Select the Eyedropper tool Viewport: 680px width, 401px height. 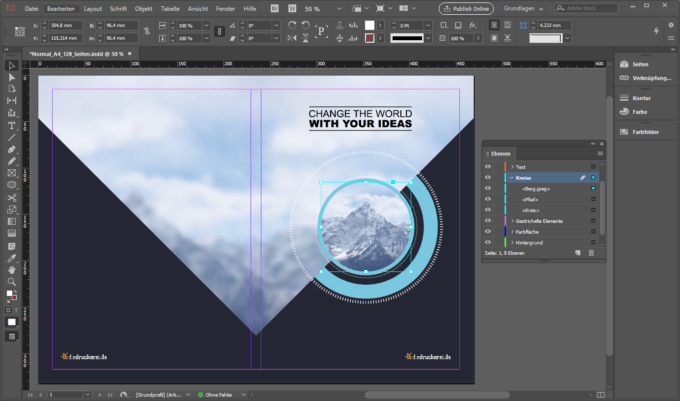click(x=12, y=258)
